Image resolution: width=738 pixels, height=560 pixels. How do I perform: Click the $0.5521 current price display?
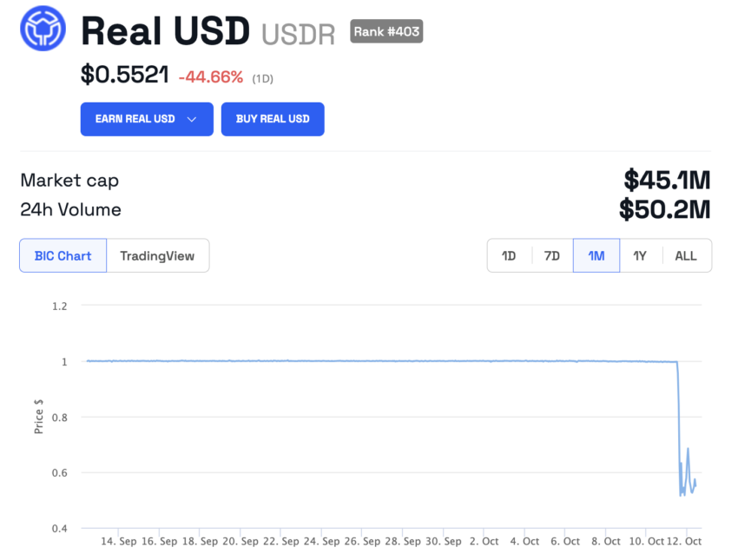coord(124,75)
